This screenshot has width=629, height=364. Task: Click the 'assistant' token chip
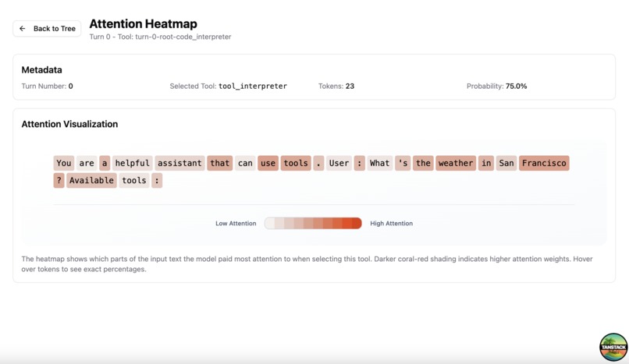click(179, 163)
